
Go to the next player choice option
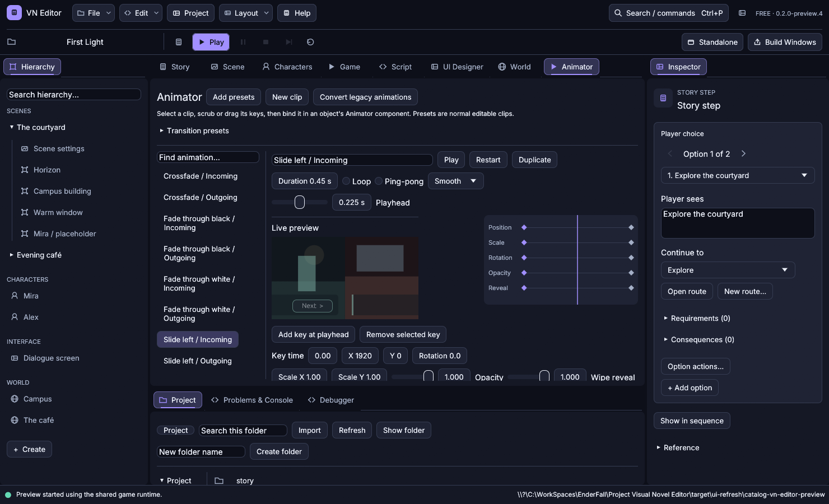click(x=743, y=153)
